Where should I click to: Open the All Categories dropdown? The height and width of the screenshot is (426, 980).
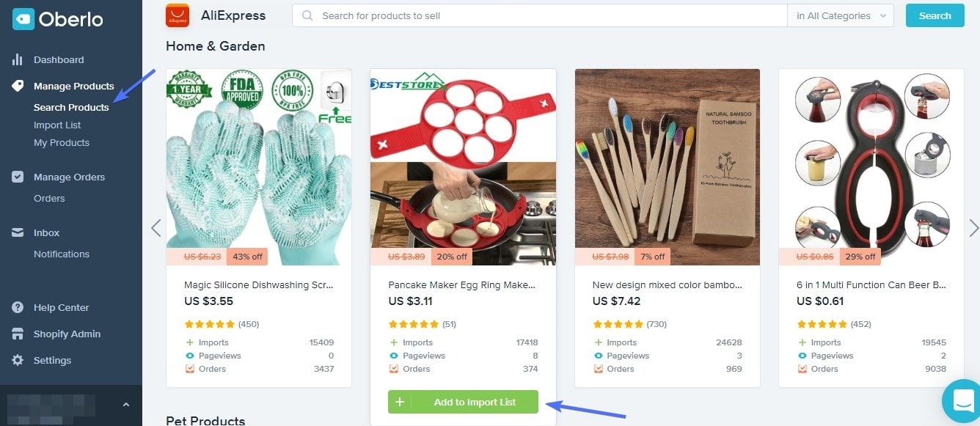pos(840,15)
